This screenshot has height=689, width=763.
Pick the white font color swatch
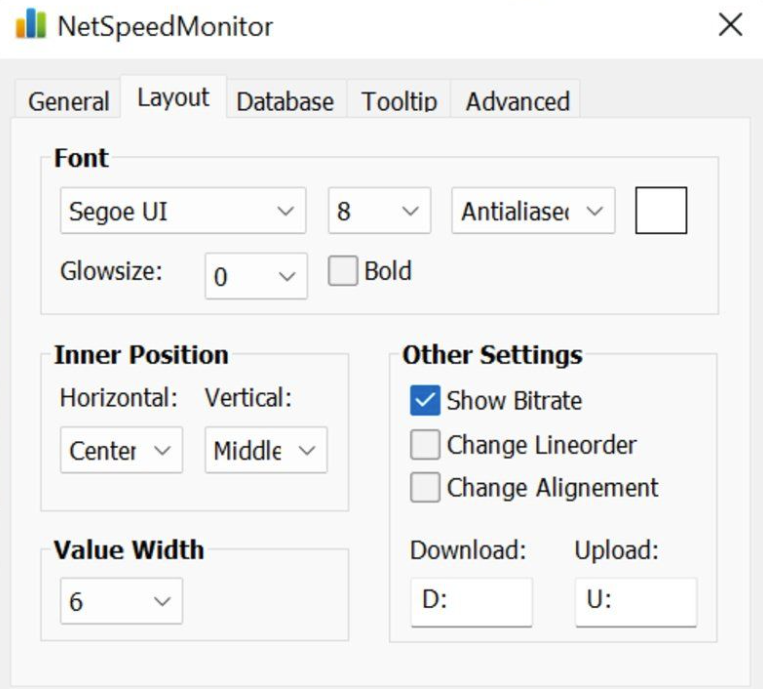click(x=661, y=210)
